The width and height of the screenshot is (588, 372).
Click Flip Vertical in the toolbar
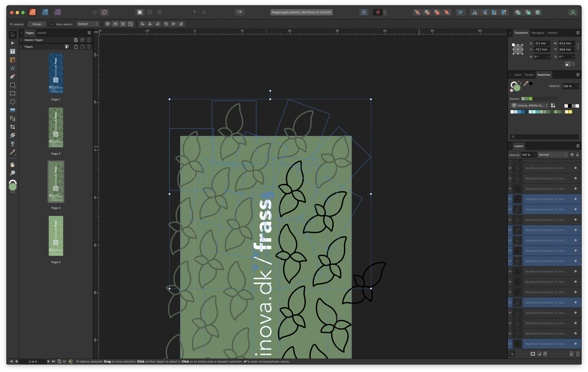pos(484,12)
